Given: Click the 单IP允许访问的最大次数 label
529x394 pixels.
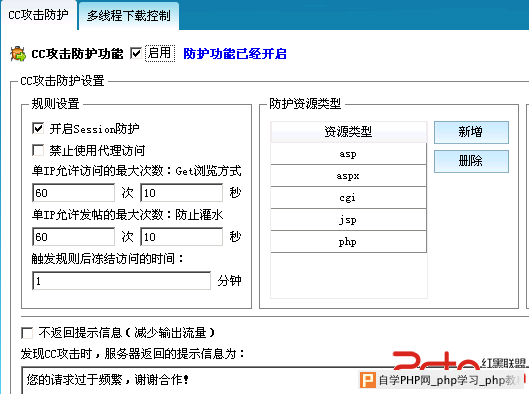Looking at the screenshot, I should tap(137, 171).
